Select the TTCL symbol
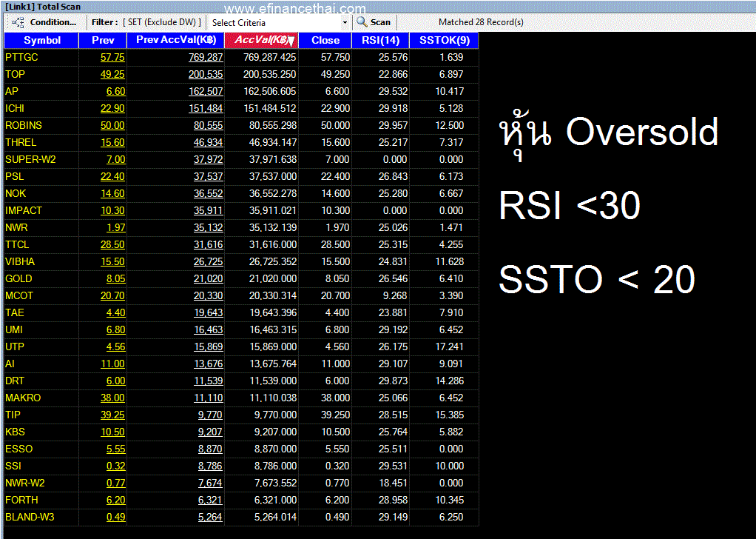The image size is (756, 539). [x=17, y=244]
